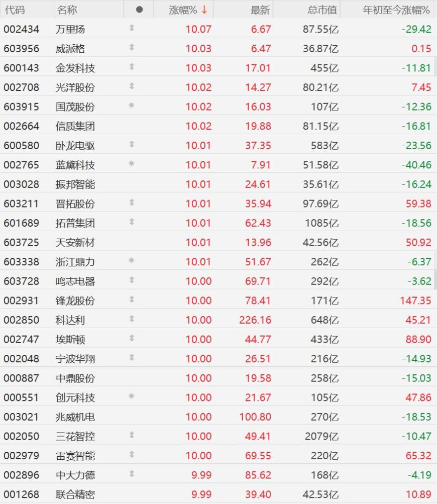Click the dot column header icon

139,10
